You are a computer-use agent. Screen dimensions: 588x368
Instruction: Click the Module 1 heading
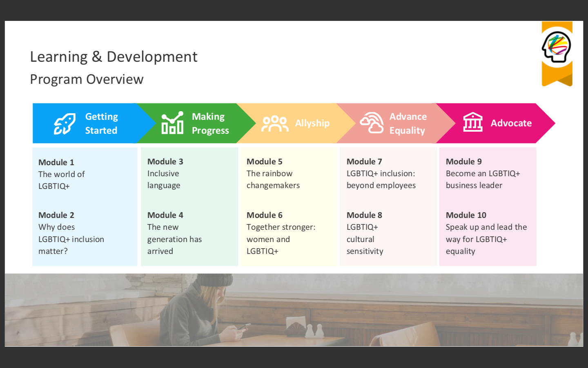(56, 162)
